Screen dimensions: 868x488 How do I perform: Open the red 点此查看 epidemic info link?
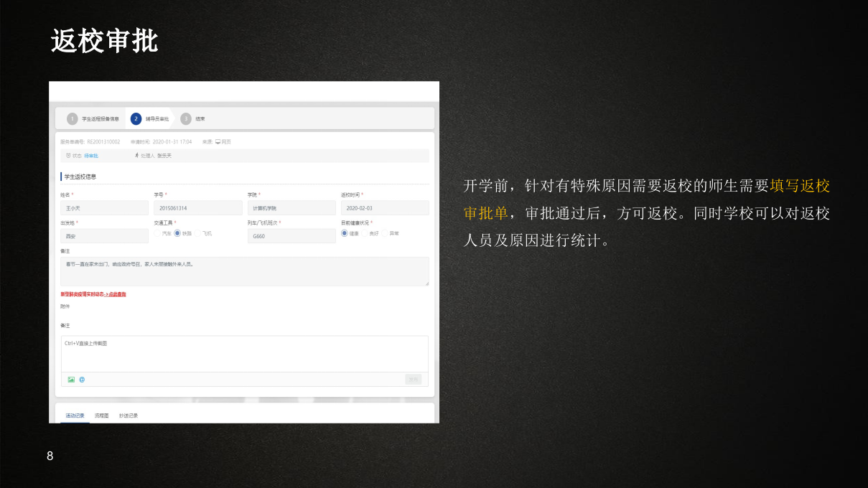[117, 293]
